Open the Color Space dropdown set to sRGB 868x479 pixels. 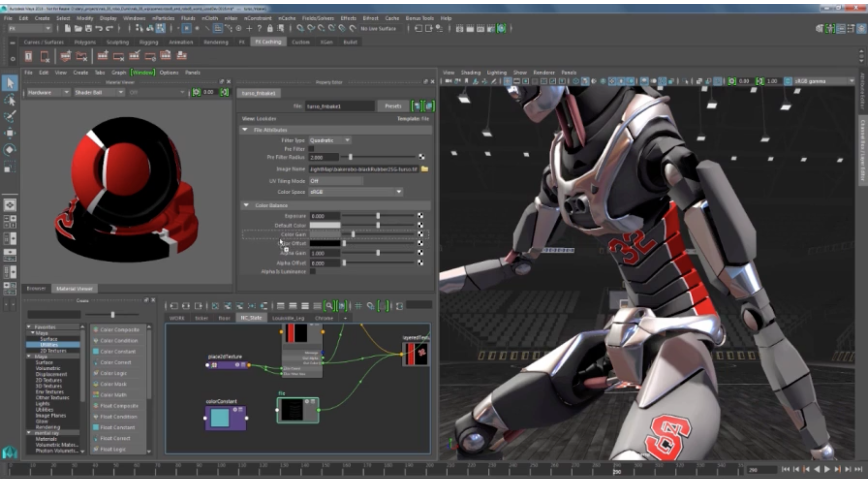[x=355, y=192]
